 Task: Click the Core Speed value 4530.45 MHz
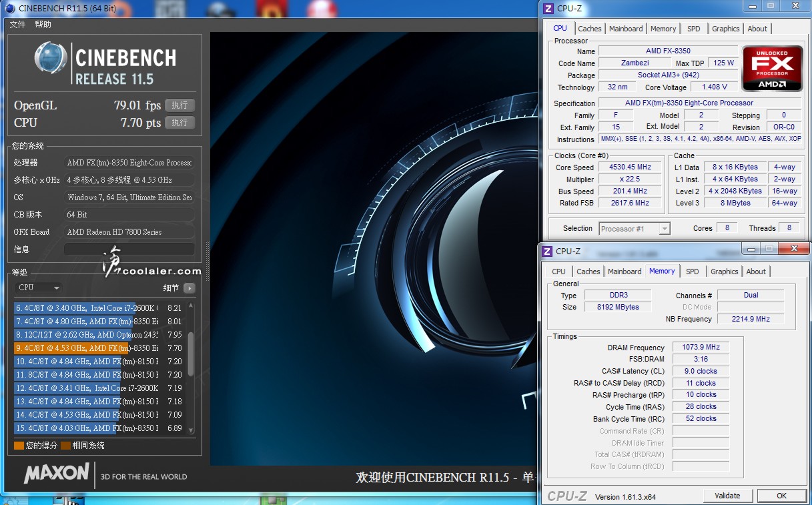click(630, 167)
